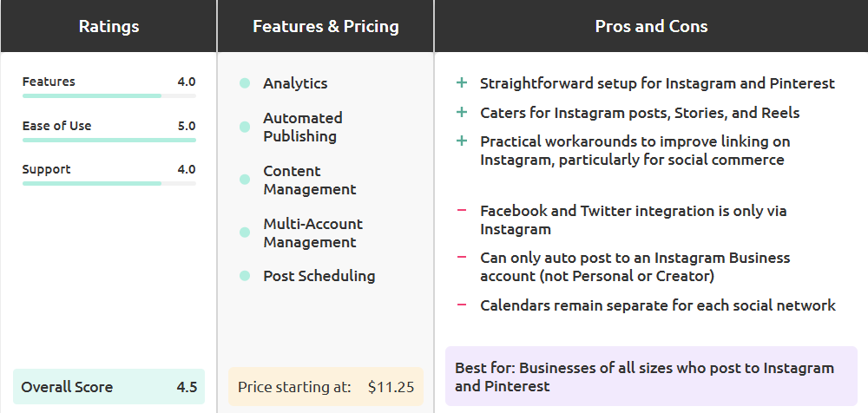Screen dimensions: 868x413
Task: Click the bullet dot beside Content Management
Action: tap(245, 180)
